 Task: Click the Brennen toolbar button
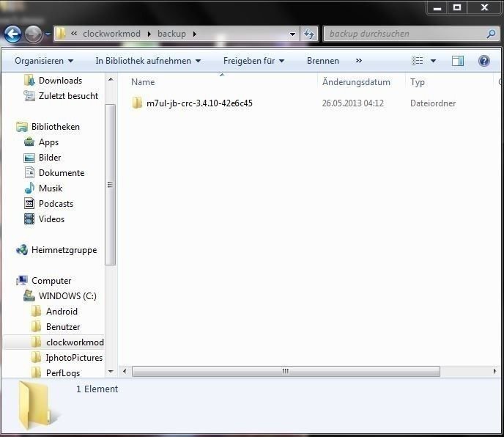[323, 61]
